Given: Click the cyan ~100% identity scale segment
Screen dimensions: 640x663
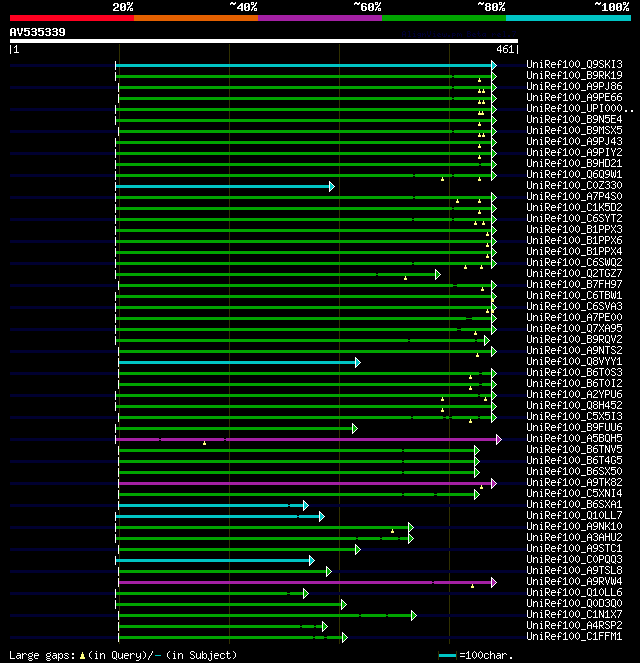Looking at the screenshot, I should [568, 18].
